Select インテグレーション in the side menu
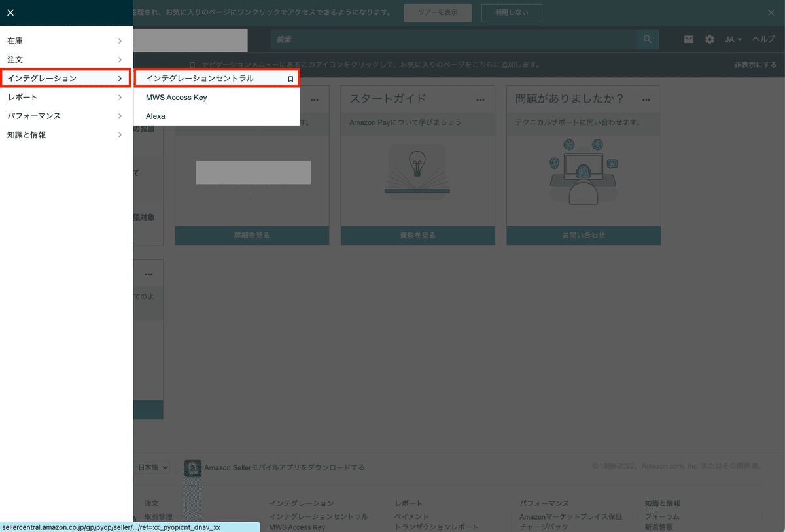Screen dimensions: 785x532 click(x=65, y=79)
